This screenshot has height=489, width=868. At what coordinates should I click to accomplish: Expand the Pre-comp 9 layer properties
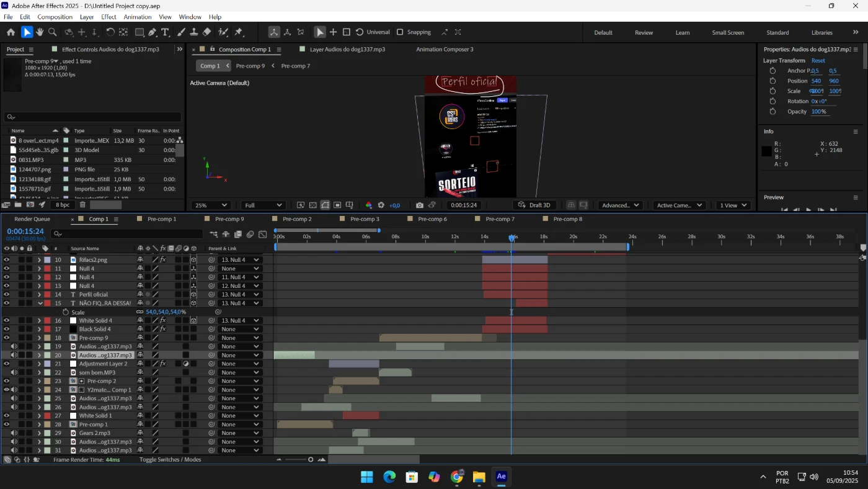(x=39, y=338)
